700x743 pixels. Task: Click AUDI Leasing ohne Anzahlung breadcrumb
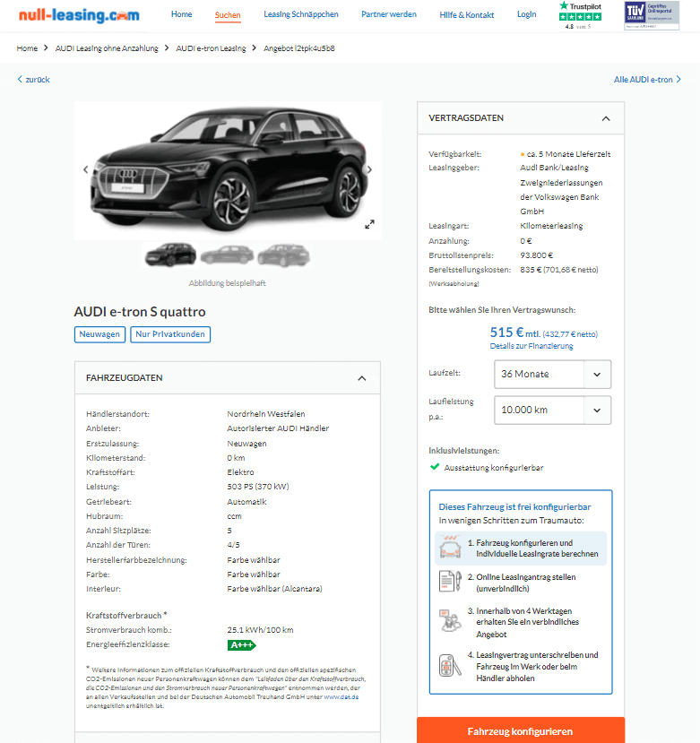pyautogui.click(x=107, y=48)
